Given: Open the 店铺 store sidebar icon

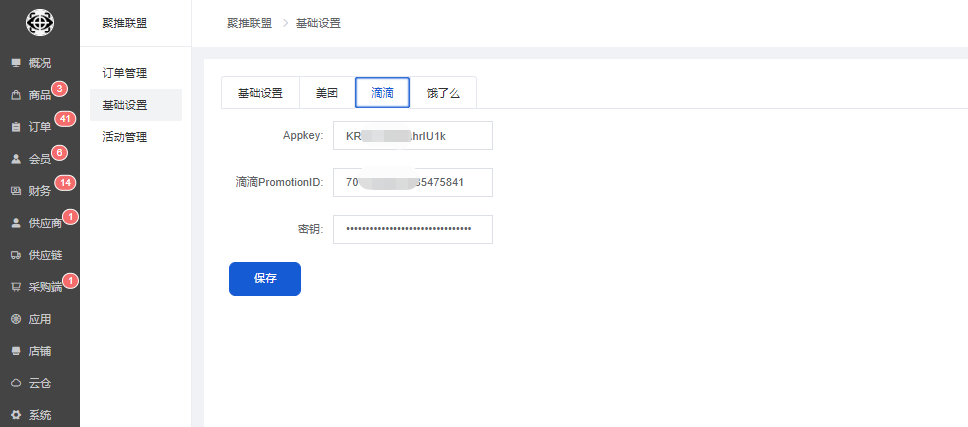Looking at the screenshot, I should click(16, 351).
